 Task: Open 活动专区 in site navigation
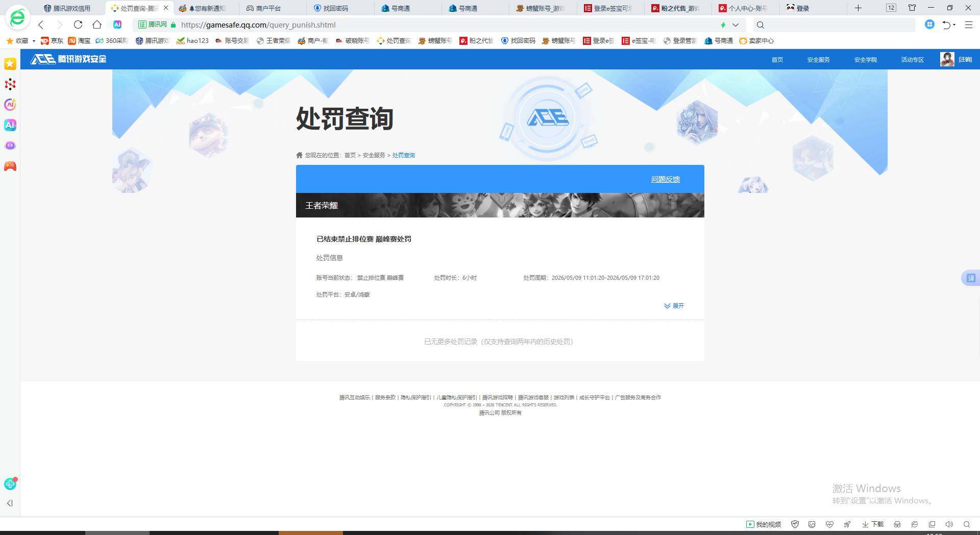912,60
